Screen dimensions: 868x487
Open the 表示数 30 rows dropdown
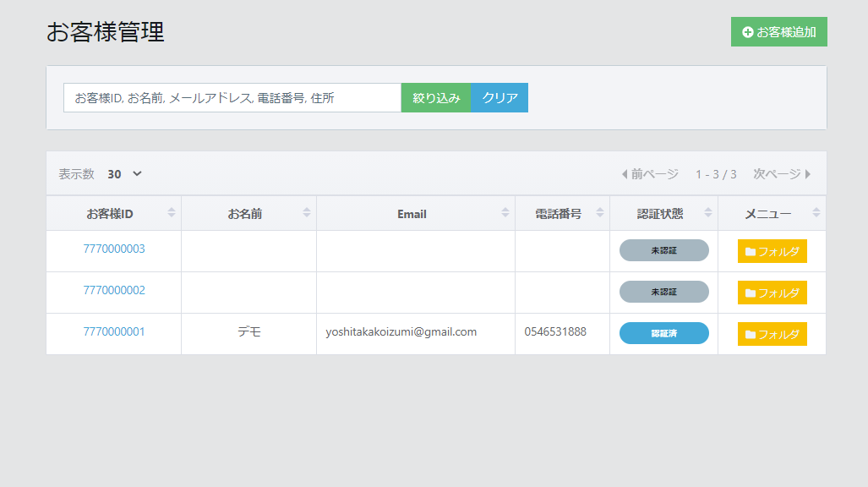coord(125,174)
